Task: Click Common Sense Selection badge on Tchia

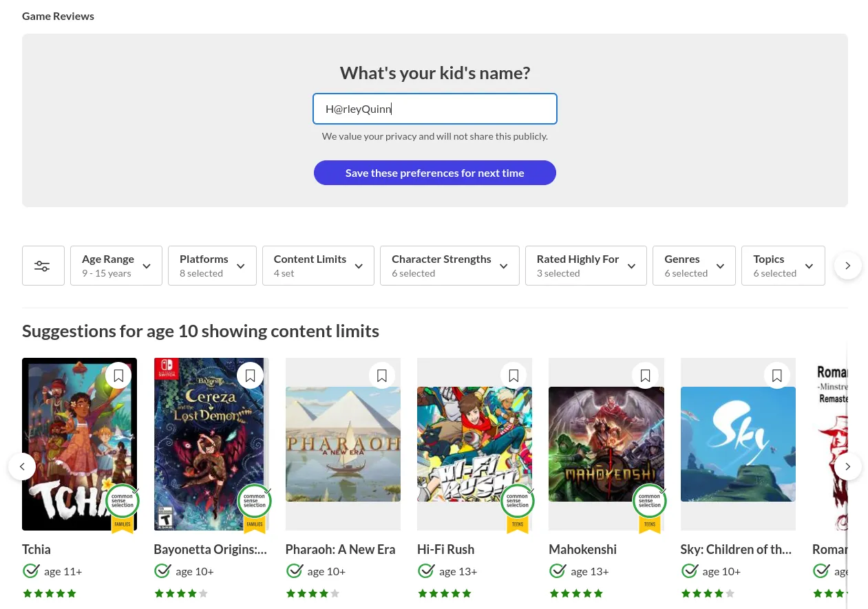Action: tap(123, 508)
